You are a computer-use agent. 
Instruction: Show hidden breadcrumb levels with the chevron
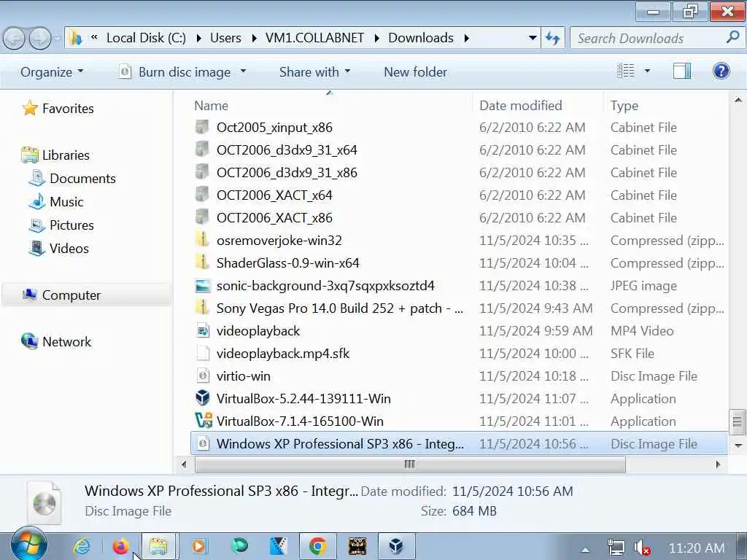[x=94, y=37]
